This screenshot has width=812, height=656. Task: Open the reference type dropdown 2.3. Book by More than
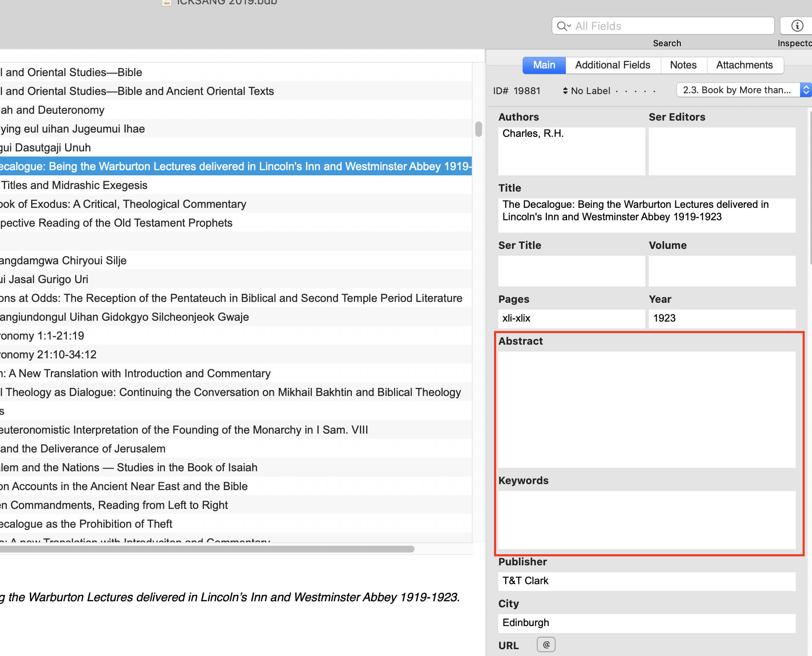(744, 90)
